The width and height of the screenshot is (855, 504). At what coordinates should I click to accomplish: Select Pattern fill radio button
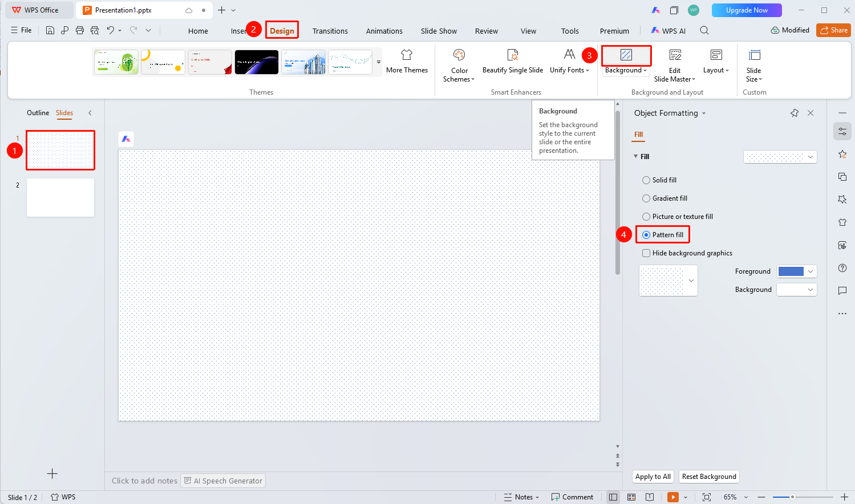pyautogui.click(x=646, y=235)
